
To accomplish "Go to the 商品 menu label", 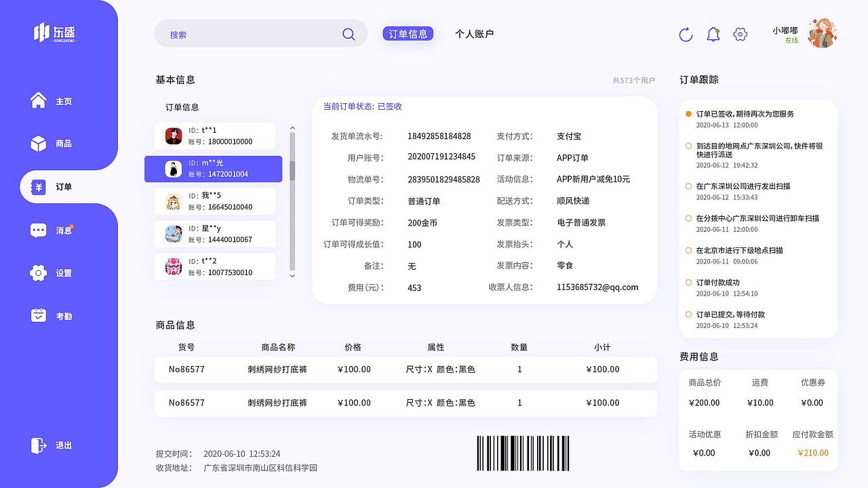I will pyautogui.click(x=64, y=144).
